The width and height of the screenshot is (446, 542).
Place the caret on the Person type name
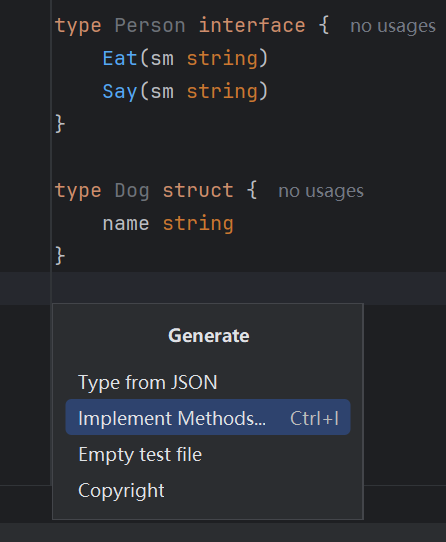click(x=150, y=26)
